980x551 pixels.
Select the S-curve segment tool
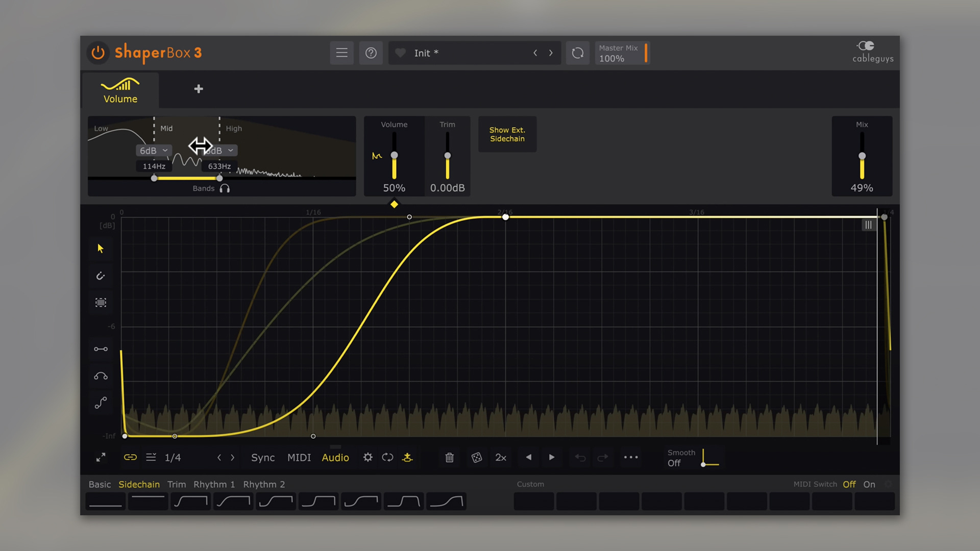101,403
